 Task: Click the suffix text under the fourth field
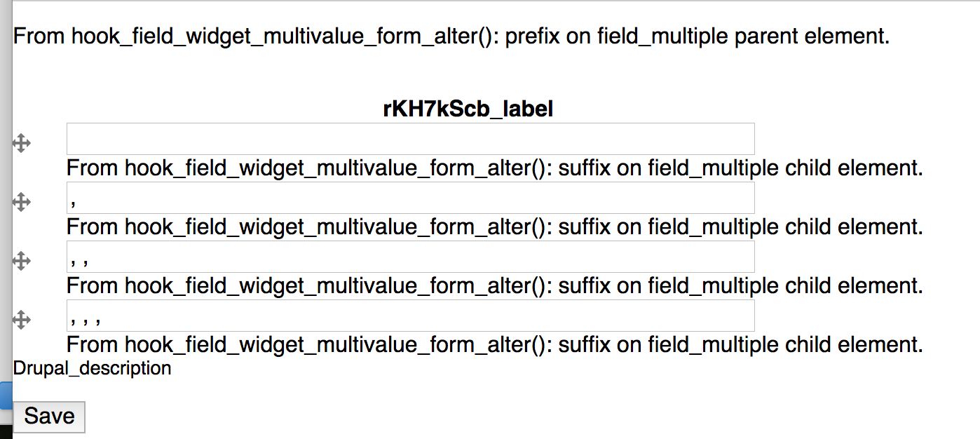pyautogui.click(x=494, y=345)
